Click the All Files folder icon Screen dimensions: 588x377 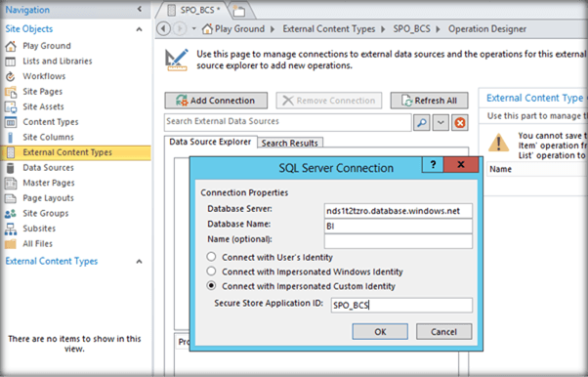tap(11, 244)
